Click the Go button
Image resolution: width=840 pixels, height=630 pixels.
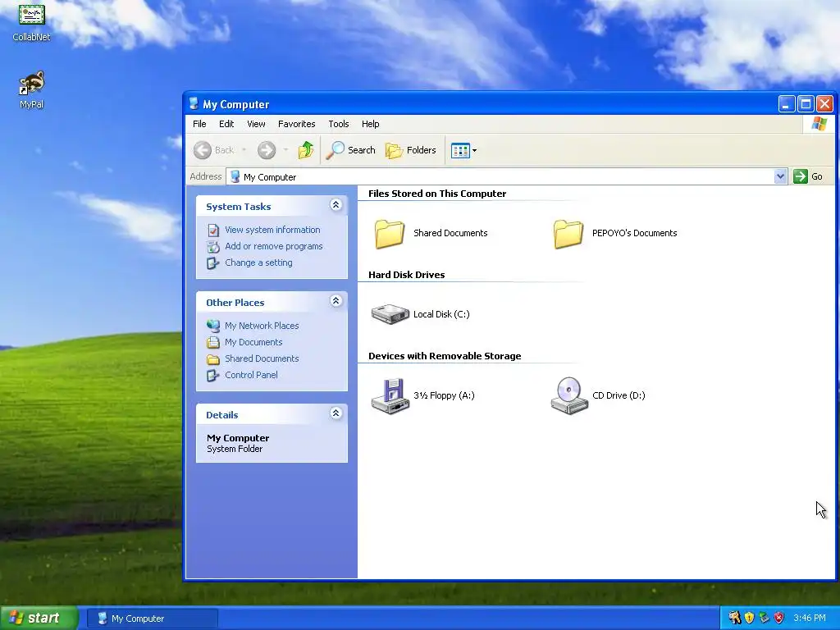click(x=808, y=176)
